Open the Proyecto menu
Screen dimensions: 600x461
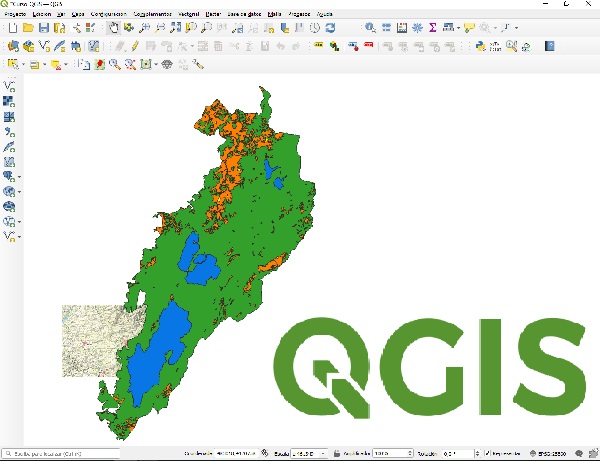click(x=15, y=14)
